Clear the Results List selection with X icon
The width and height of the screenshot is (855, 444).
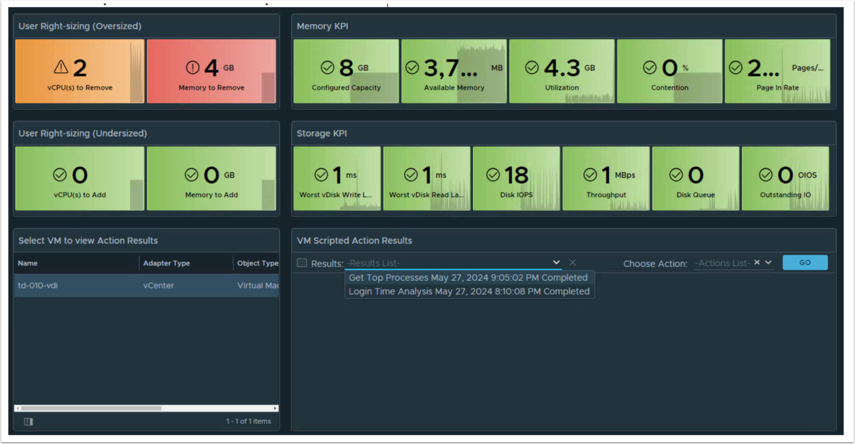(x=572, y=263)
